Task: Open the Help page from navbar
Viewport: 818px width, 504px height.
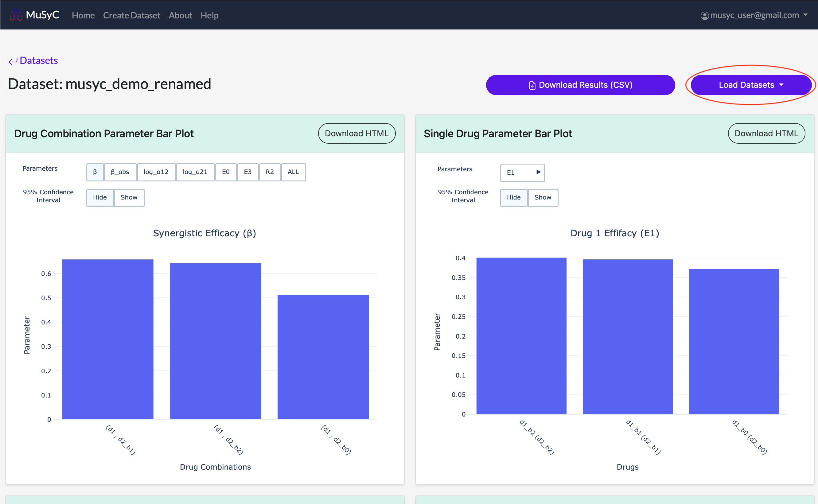Action: click(209, 15)
